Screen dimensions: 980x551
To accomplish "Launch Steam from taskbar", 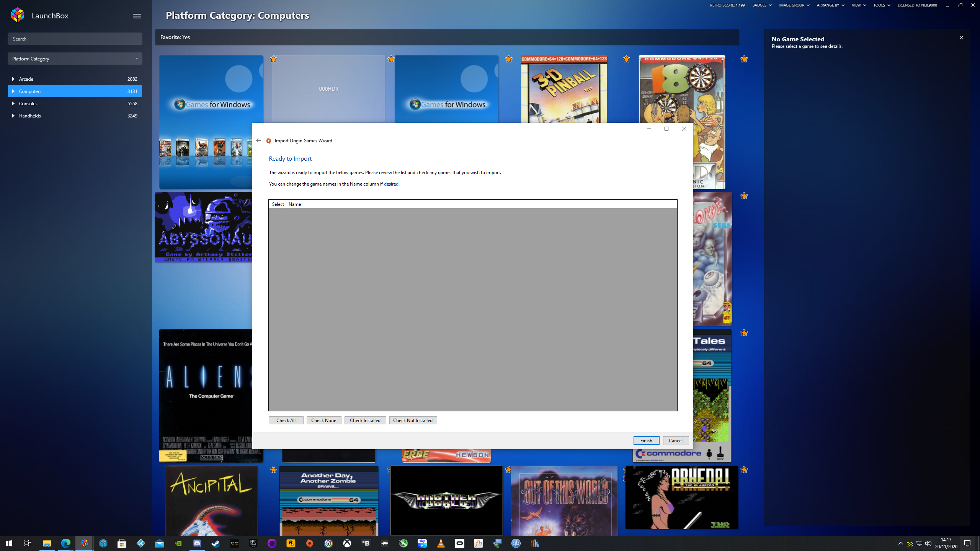I will pyautogui.click(x=216, y=543).
